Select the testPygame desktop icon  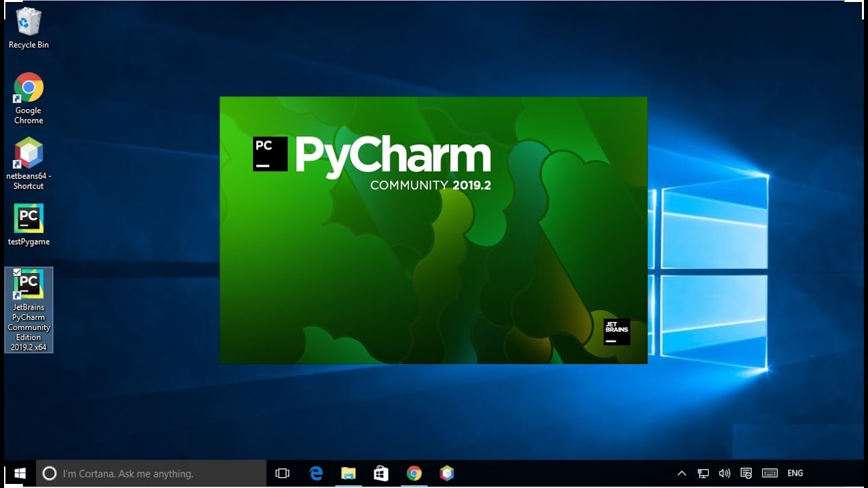(28, 224)
